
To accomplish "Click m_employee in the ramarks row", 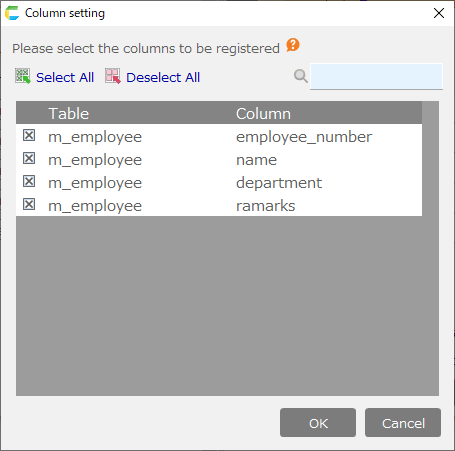I will pos(95,206).
